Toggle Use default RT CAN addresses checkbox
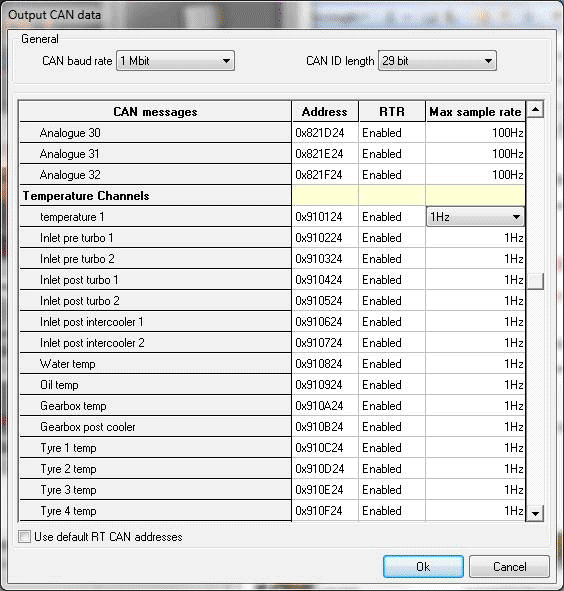Viewport: 564px width, 591px height. pos(25,536)
